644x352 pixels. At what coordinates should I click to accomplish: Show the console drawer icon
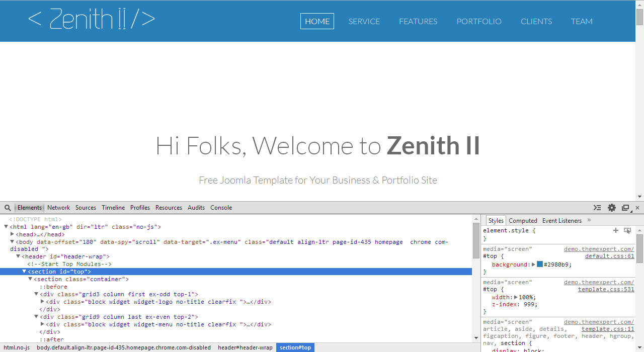pyautogui.click(x=597, y=208)
